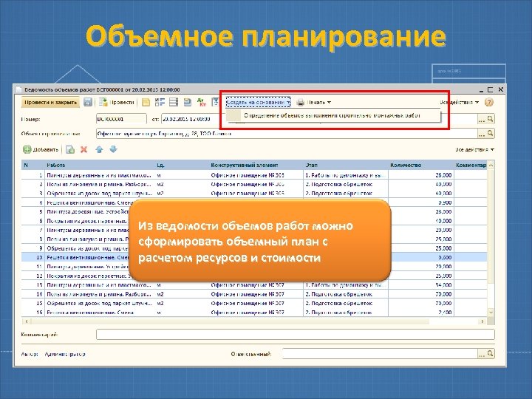Open help via the question mark icon
Screen dimensions: 532x399
[x=488, y=102]
